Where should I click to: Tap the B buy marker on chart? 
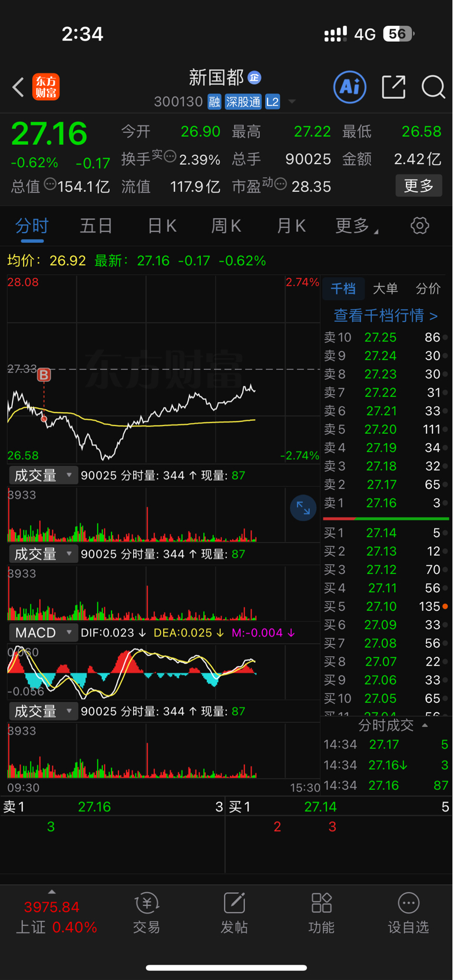tap(44, 374)
